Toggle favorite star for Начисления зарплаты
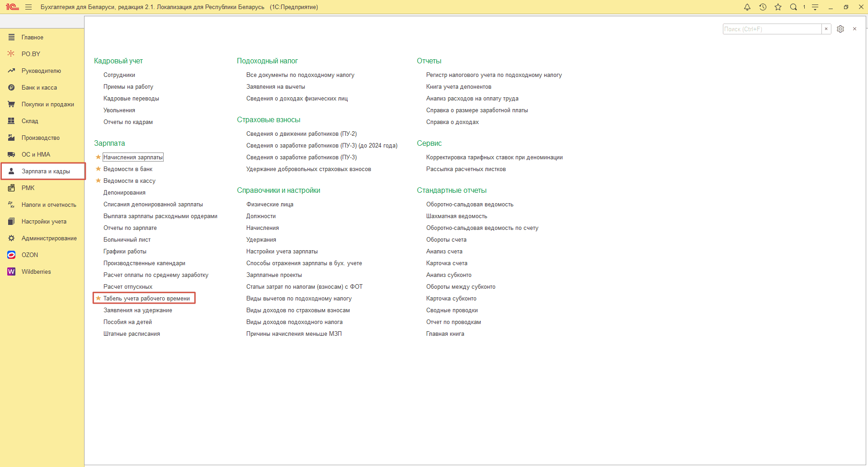Image resolution: width=868 pixels, height=467 pixels. point(98,157)
